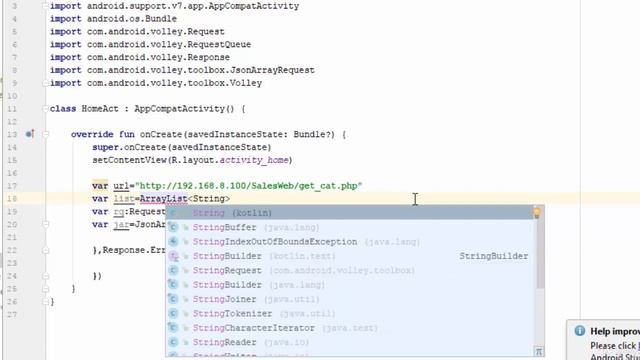Click the url variable name on line 17
Image resolution: width=640 pixels, height=360 pixels.
(121, 186)
